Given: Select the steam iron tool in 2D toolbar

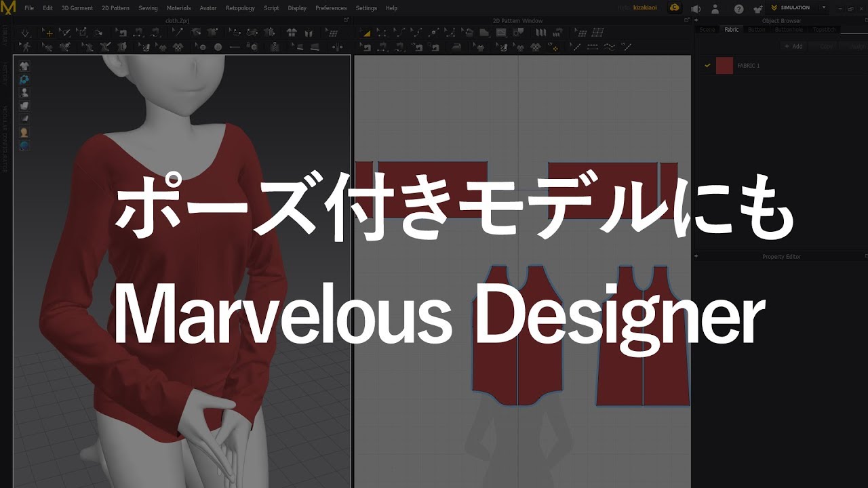Looking at the screenshot, I should (x=456, y=47).
